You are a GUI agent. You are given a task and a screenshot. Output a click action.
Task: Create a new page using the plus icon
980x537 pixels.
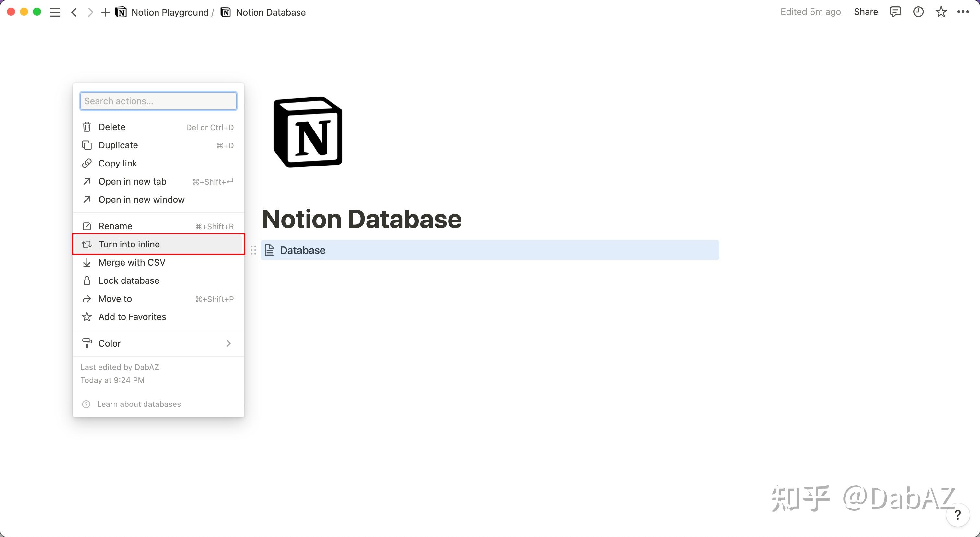[x=105, y=12]
